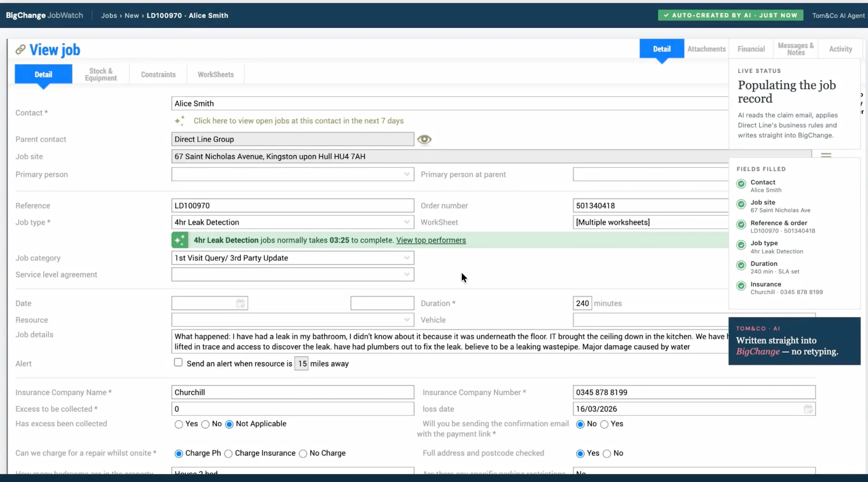
Task: Expand the Service level agreement dropdown
Action: pyautogui.click(x=292, y=274)
